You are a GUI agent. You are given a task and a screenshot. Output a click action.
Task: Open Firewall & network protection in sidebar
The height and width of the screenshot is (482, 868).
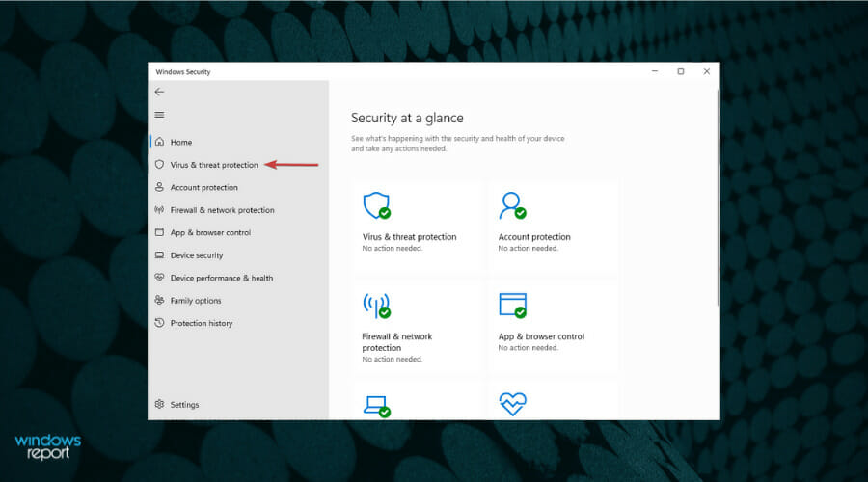223,210
